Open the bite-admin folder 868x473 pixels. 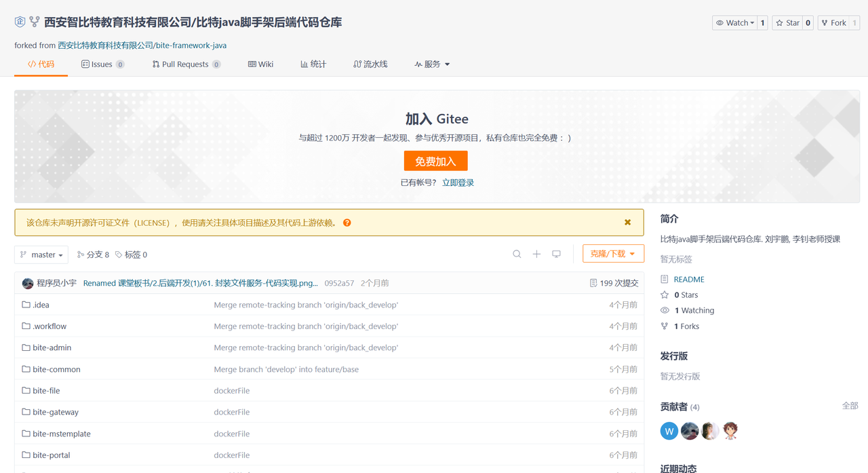coord(52,347)
